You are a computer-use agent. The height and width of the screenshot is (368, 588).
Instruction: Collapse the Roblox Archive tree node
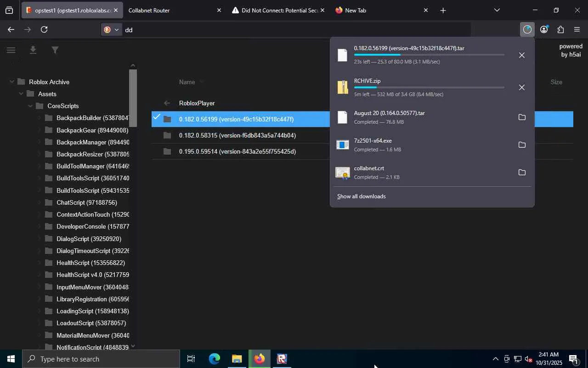point(11,82)
